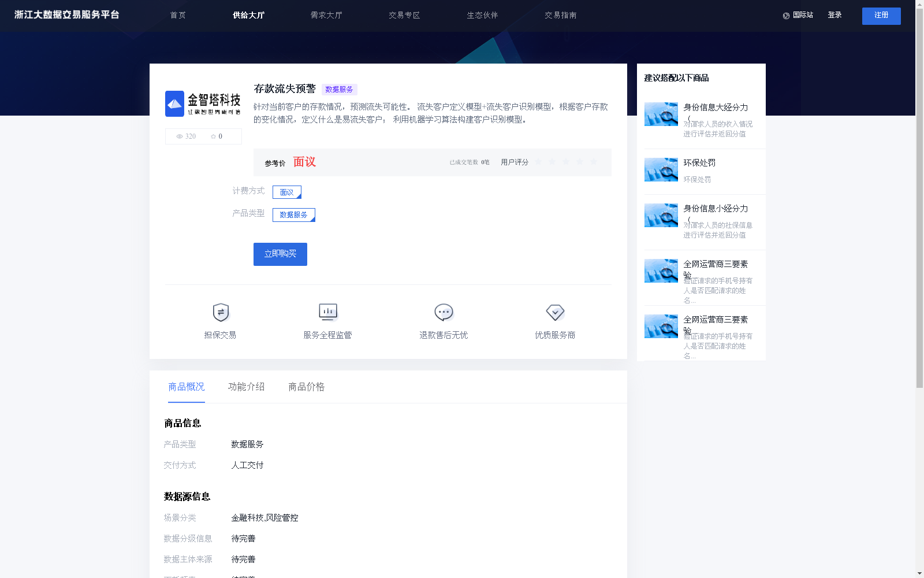This screenshot has height=578, width=924.
Task: Open the 交易专区 navigation item
Action: click(404, 16)
